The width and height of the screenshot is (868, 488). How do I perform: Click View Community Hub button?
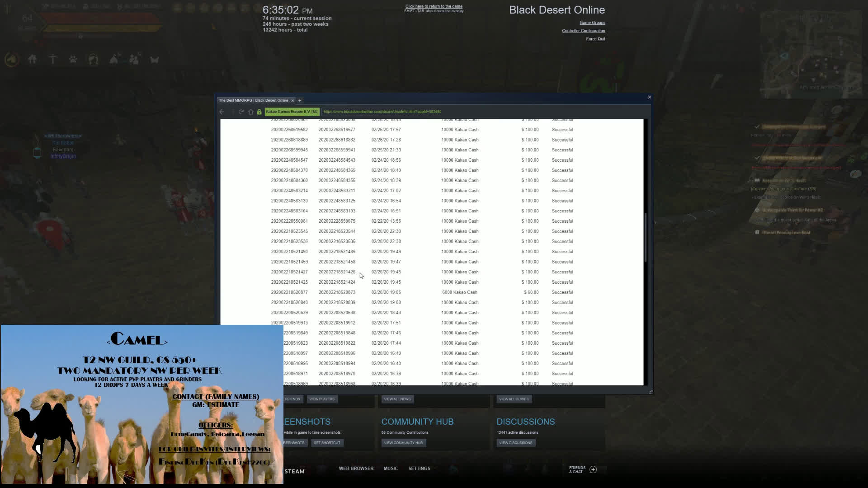403,443
